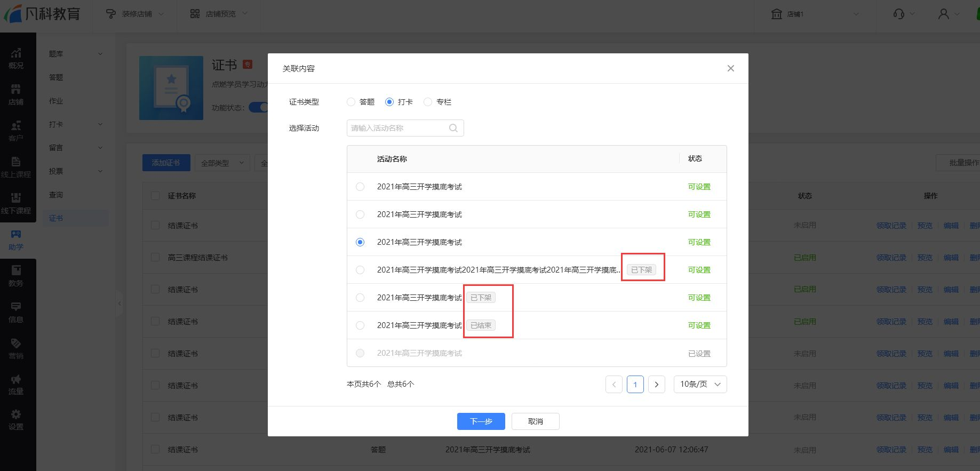Close the 关联内容 dialog
The image size is (980, 471).
point(731,68)
